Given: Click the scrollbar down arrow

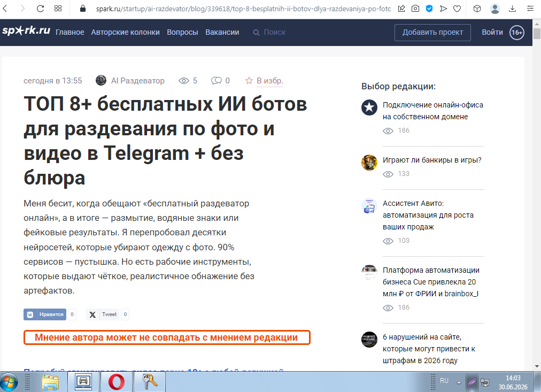Looking at the screenshot, I should (537, 366).
